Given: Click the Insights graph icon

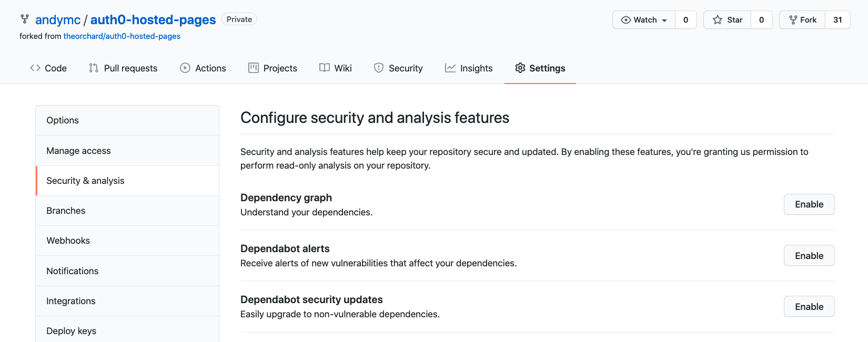Looking at the screenshot, I should point(450,68).
